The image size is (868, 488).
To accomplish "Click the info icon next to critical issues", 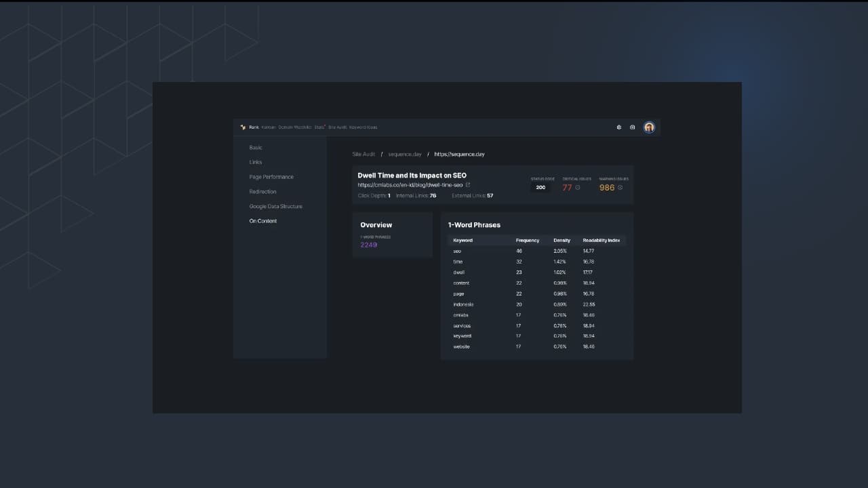I will [x=578, y=188].
